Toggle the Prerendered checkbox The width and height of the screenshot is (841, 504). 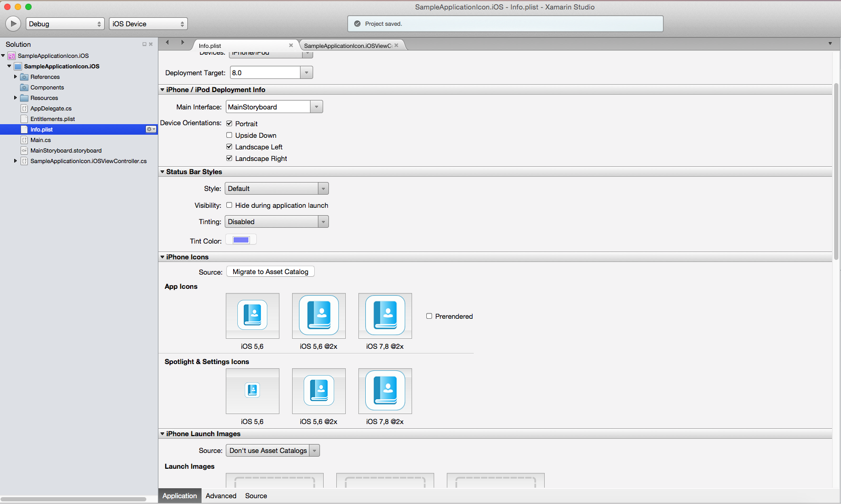[x=429, y=316]
